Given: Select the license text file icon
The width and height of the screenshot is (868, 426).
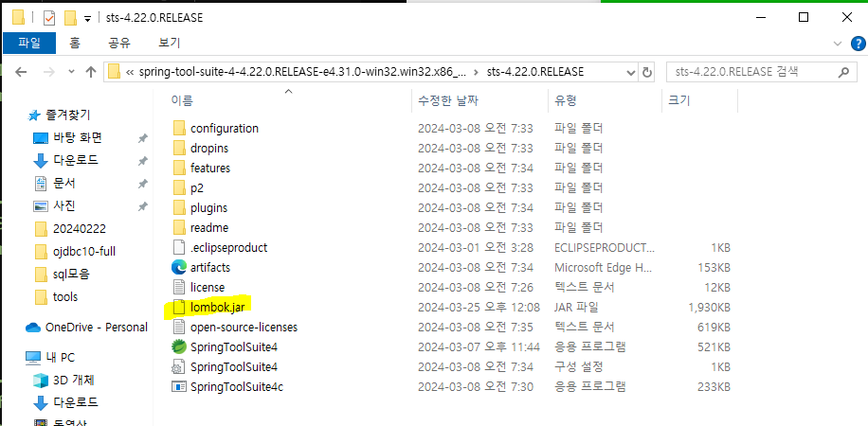Looking at the screenshot, I should pos(179,287).
